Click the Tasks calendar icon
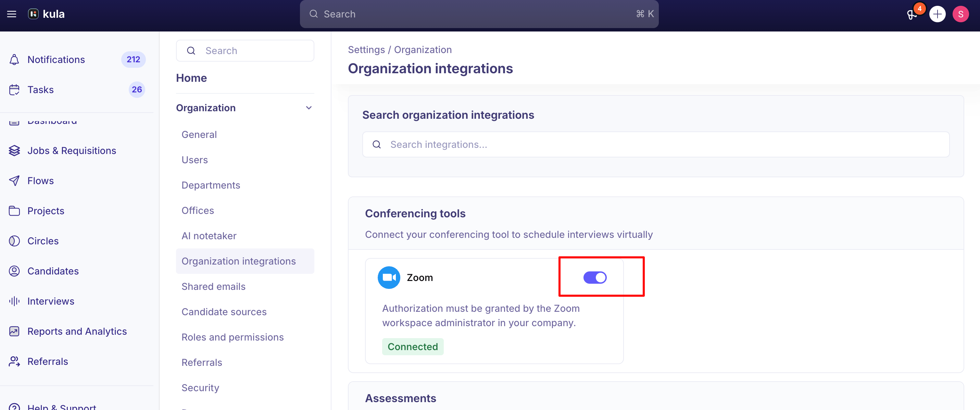980x410 pixels. pyautogui.click(x=14, y=90)
